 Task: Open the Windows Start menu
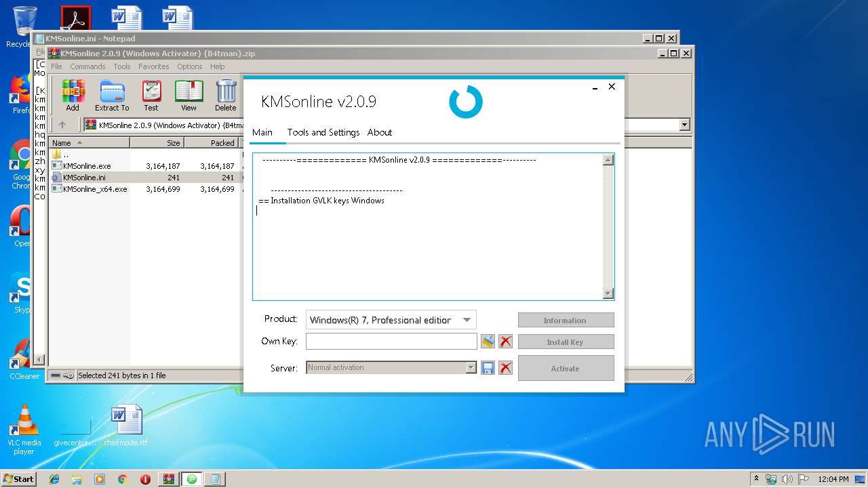pos(18,479)
